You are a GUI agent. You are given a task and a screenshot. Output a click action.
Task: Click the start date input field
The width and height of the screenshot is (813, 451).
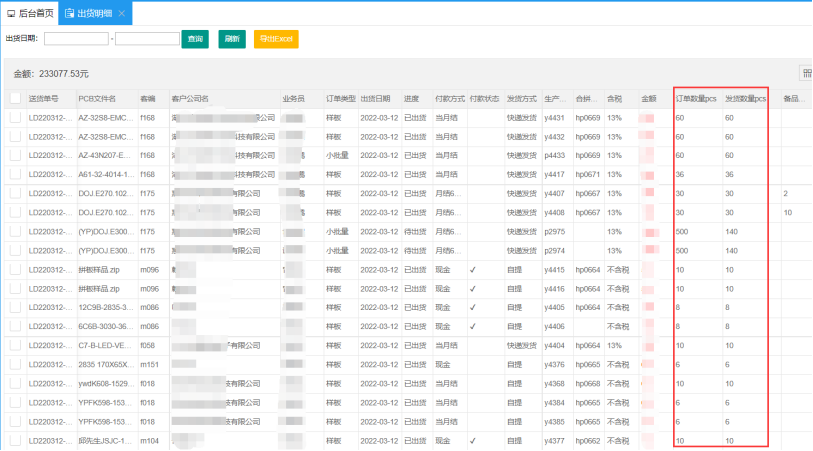76,39
